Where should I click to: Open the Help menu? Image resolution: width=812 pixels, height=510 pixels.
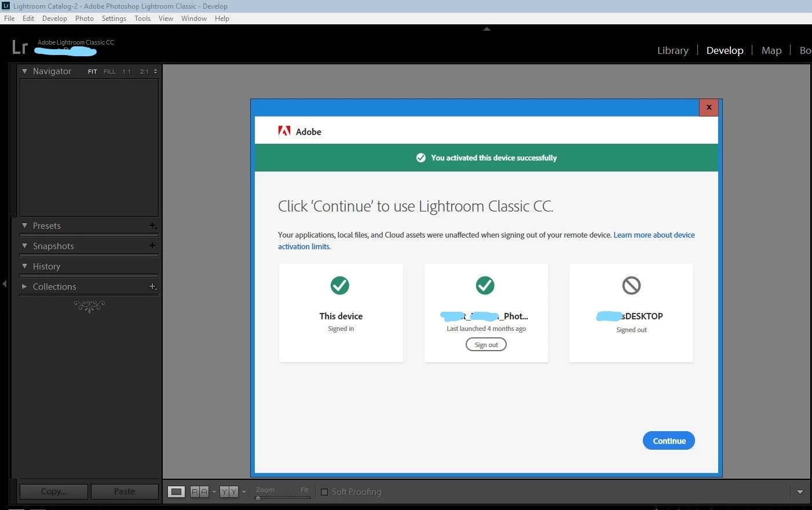click(x=222, y=19)
